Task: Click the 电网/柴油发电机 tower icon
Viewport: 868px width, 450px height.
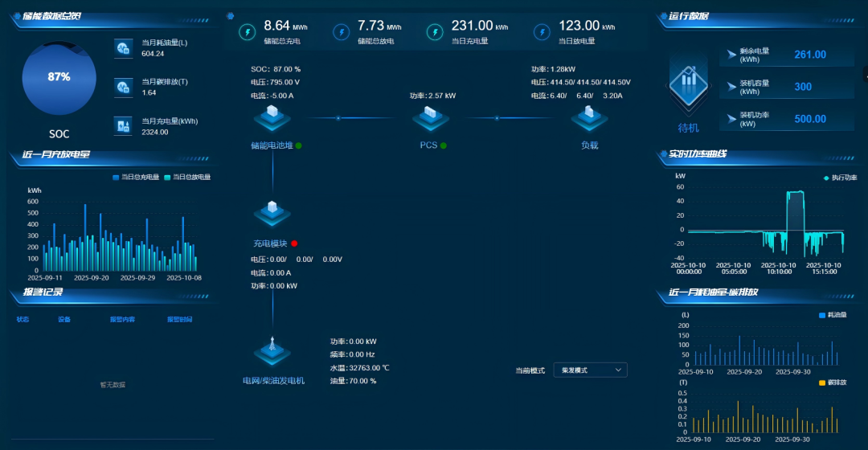Action: click(272, 351)
